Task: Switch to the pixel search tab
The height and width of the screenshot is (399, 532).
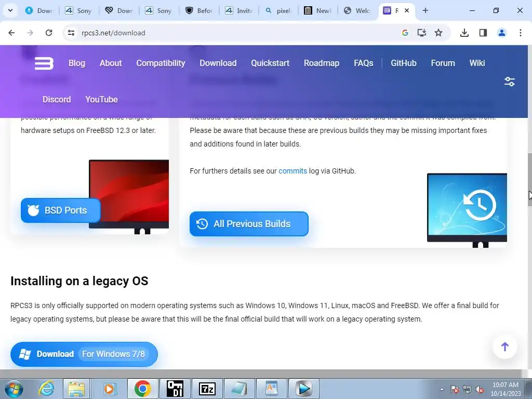Action: pos(278,10)
